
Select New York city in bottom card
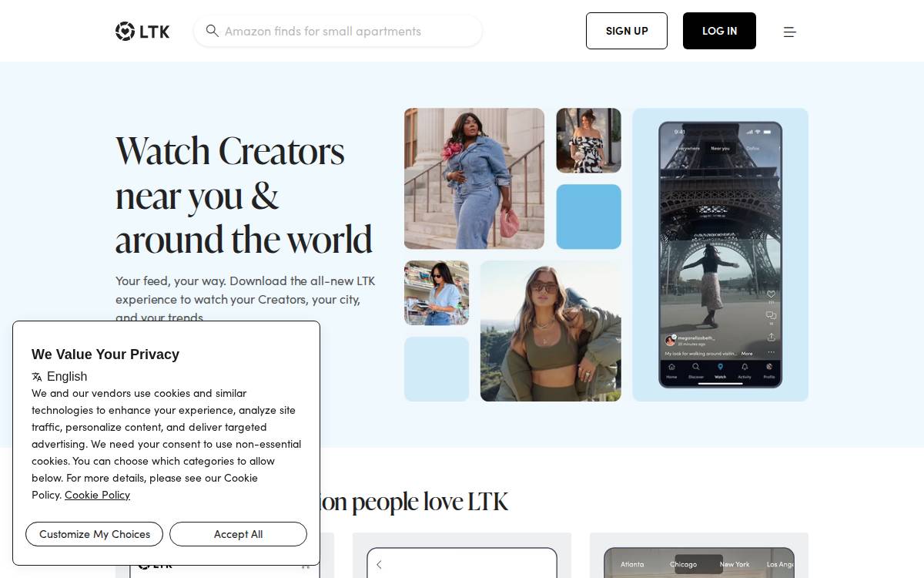734,564
